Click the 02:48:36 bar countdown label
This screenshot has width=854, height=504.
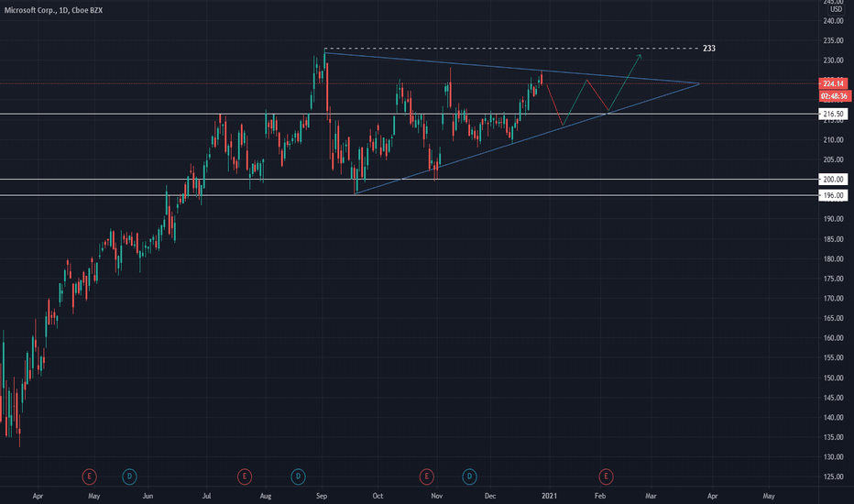pos(834,96)
